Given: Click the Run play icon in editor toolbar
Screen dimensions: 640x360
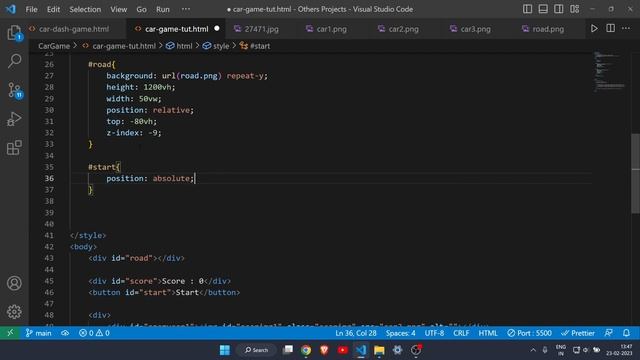Looking at the screenshot, I should 594,29.
